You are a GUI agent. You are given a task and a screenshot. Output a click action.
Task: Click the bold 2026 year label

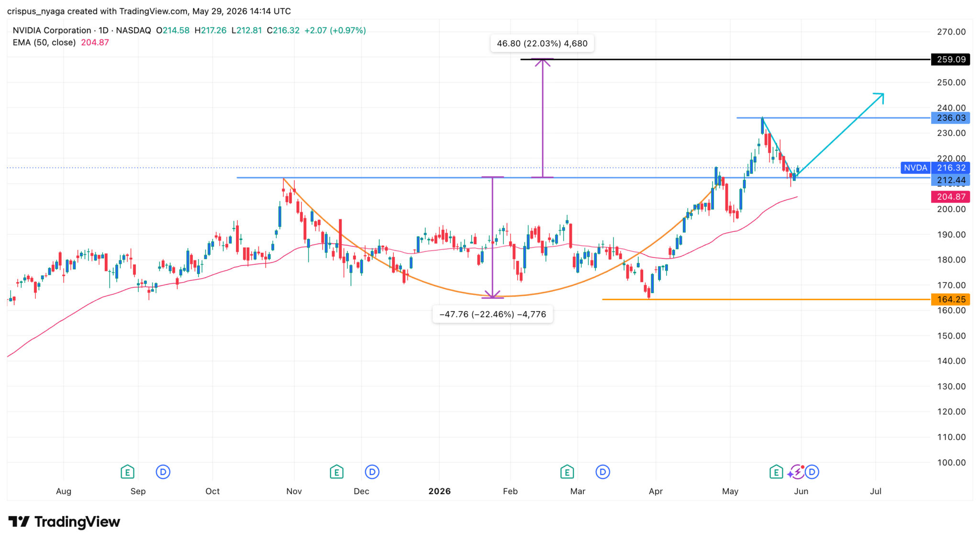[x=439, y=491]
